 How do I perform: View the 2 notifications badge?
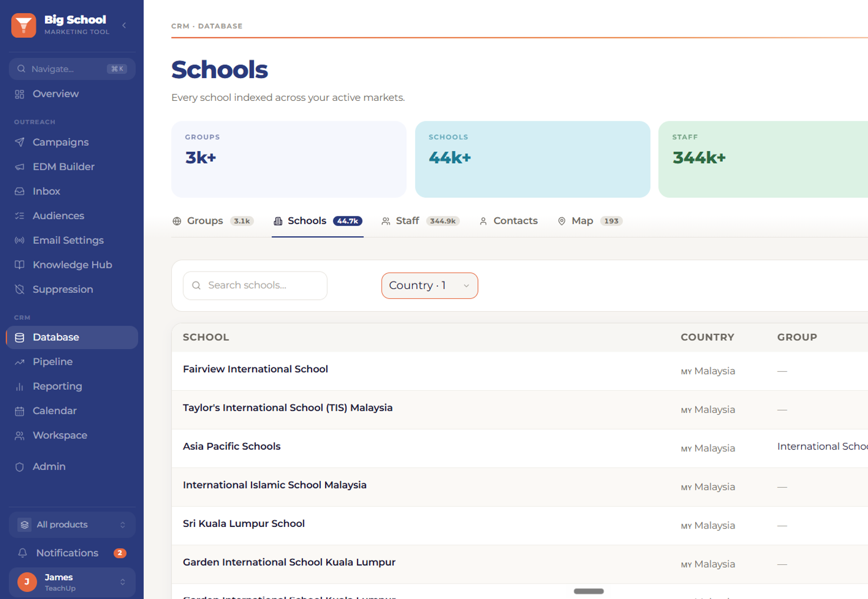[x=120, y=553]
